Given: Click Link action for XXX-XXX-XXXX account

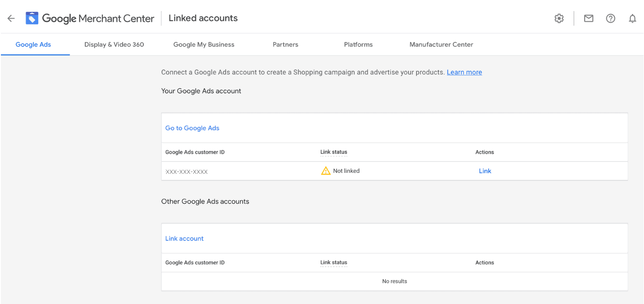Looking at the screenshot, I should click(x=485, y=171).
